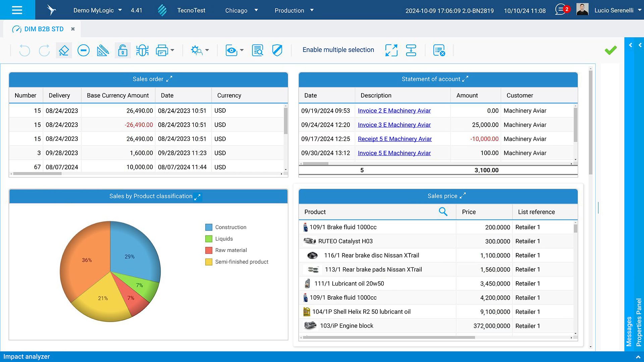Expand the printer options dropdown arrow
644x362 pixels.
tap(172, 50)
